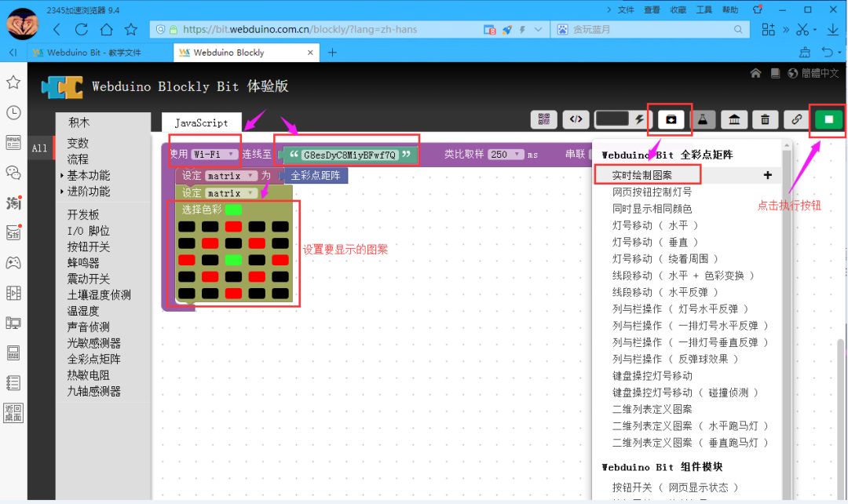Click the link share icon
Image resolution: width=848 pixels, height=504 pixels.
click(x=797, y=119)
